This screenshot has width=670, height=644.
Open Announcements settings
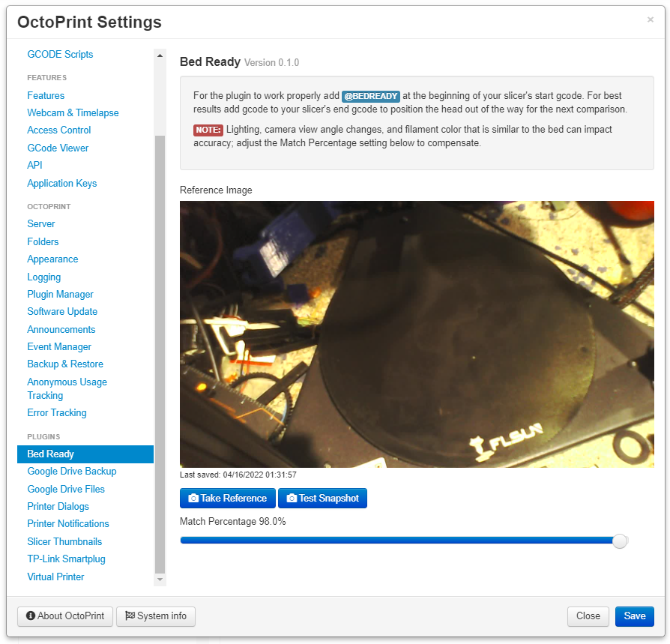coord(61,329)
